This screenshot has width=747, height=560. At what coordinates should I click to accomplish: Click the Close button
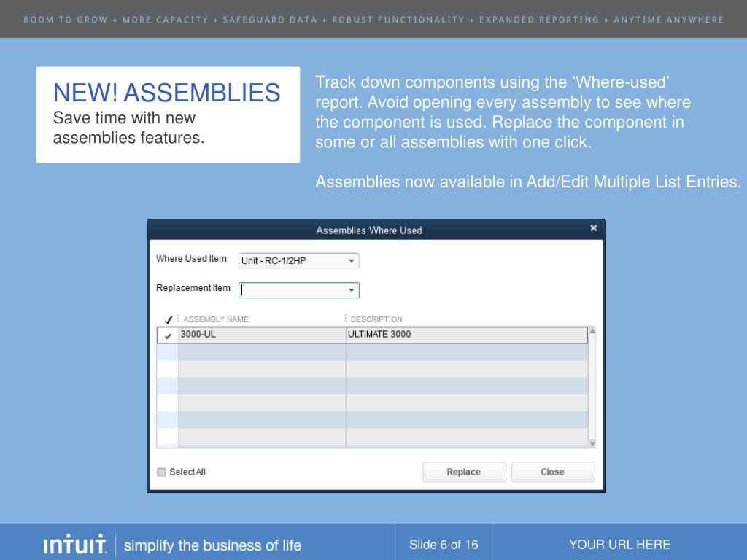[553, 472]
